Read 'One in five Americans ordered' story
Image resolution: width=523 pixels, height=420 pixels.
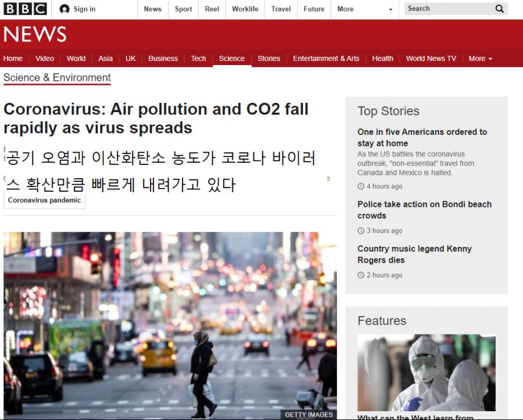click(x=422, y=138)
